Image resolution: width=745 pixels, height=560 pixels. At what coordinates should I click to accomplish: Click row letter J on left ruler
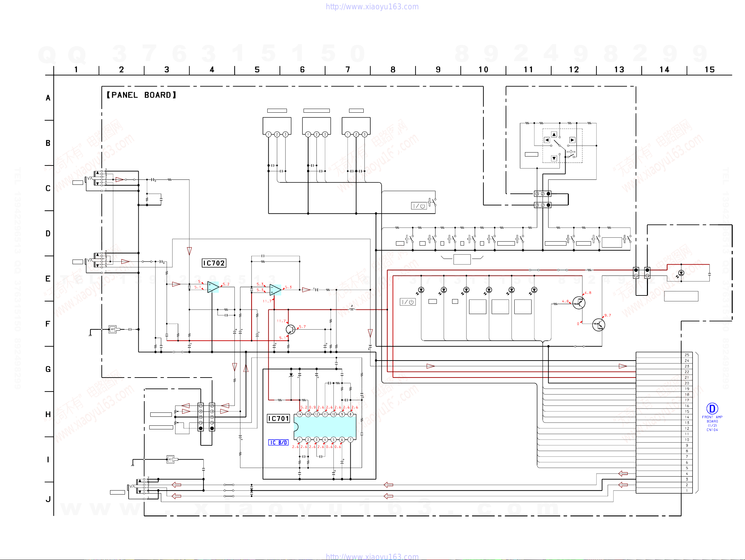48,499
